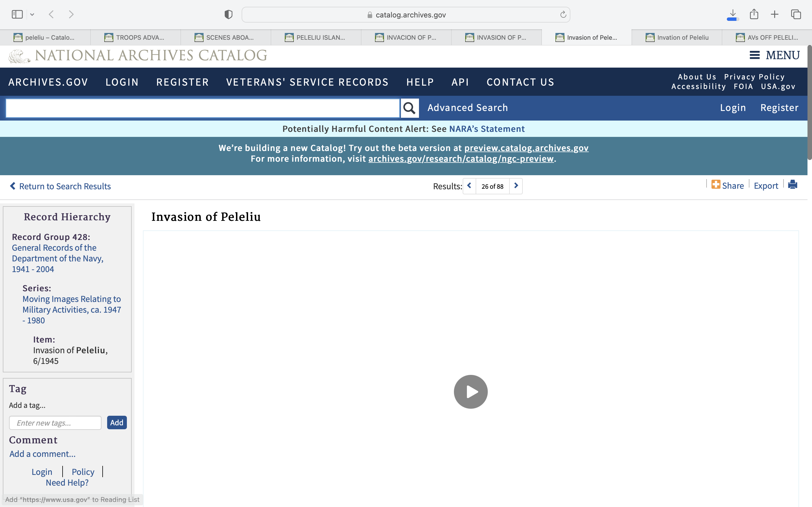This screenshot has height=507, width=812.
Task: Show tab overview icon
Action: coord(796,14)
